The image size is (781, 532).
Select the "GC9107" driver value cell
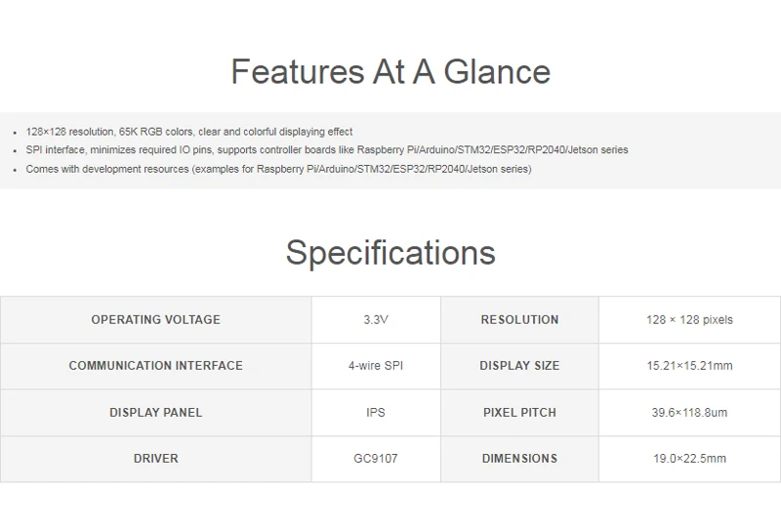[x=376, y=459]
